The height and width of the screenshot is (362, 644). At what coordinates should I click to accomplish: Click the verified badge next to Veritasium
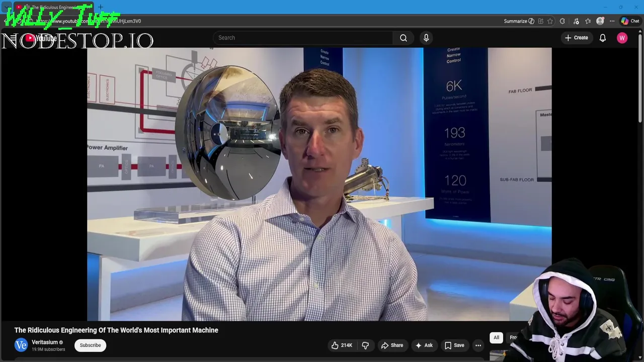coord(61,342)
